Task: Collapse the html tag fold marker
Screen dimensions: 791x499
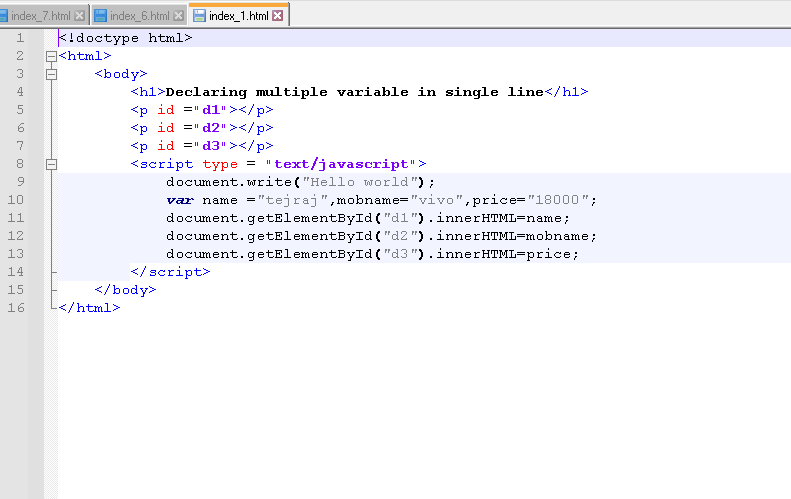Action: pos(51,56)
